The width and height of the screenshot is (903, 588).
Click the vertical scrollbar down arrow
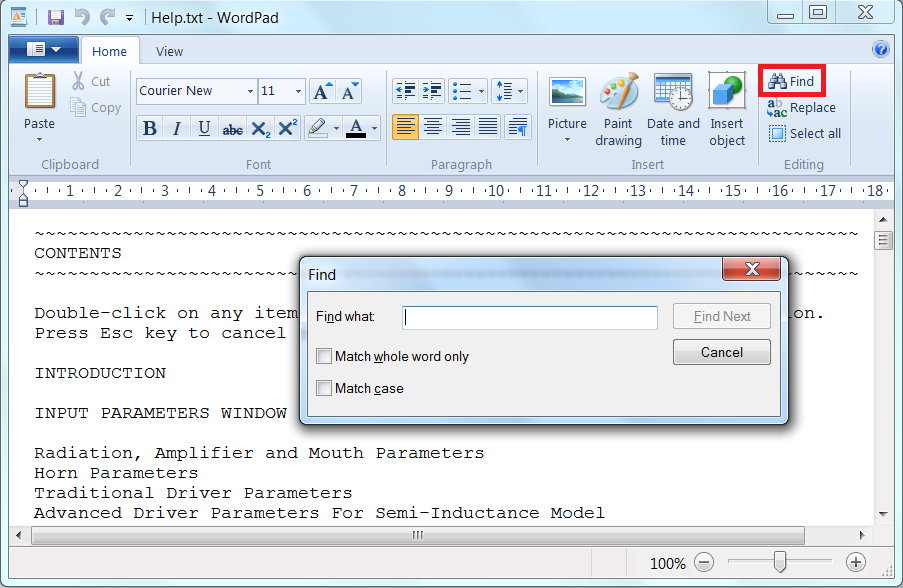point(883,514)
